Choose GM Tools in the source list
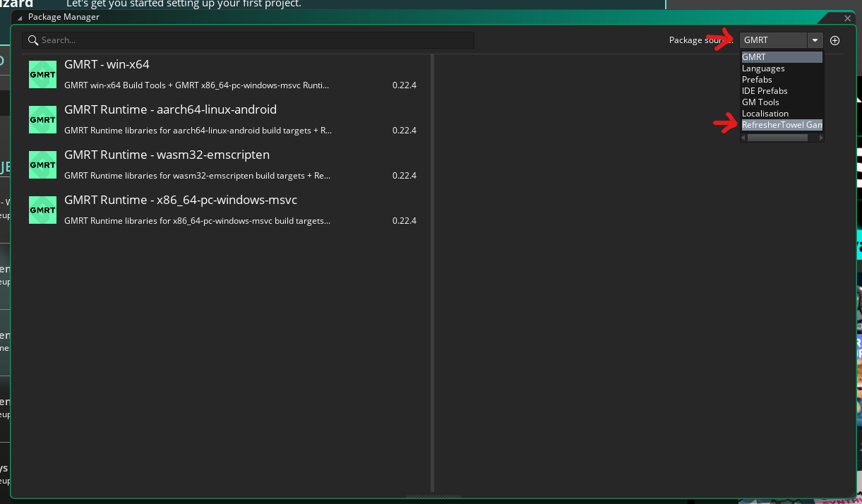 pyautogui.click(x=782, y=102)
